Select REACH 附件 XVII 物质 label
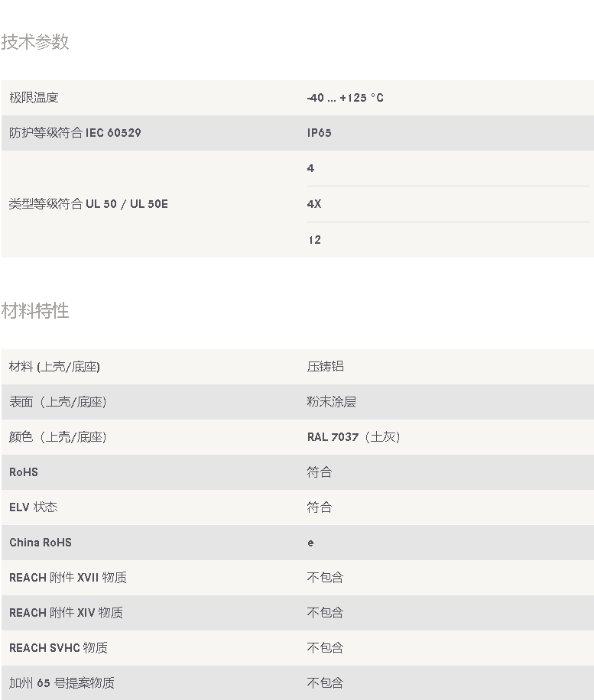The height and width of the screenshot is (700, 594). click(68, 578)
